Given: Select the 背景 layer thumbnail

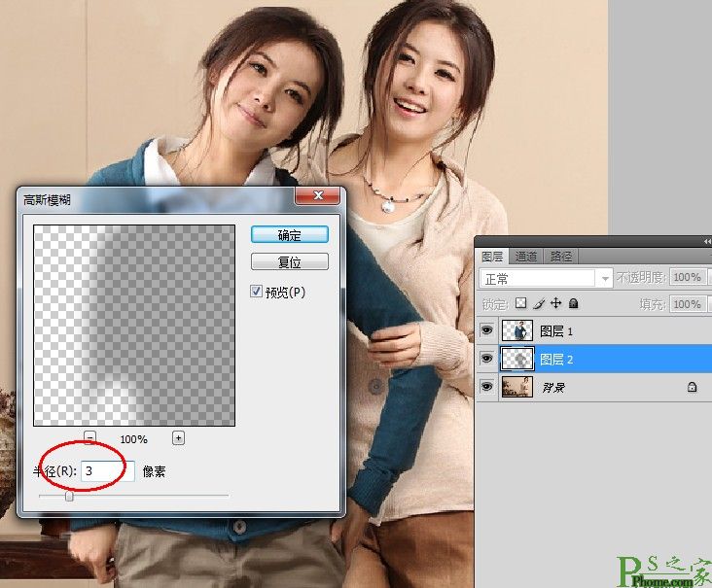Looking at the screenshot, I should pyautogui.click(x=517, y=387).
